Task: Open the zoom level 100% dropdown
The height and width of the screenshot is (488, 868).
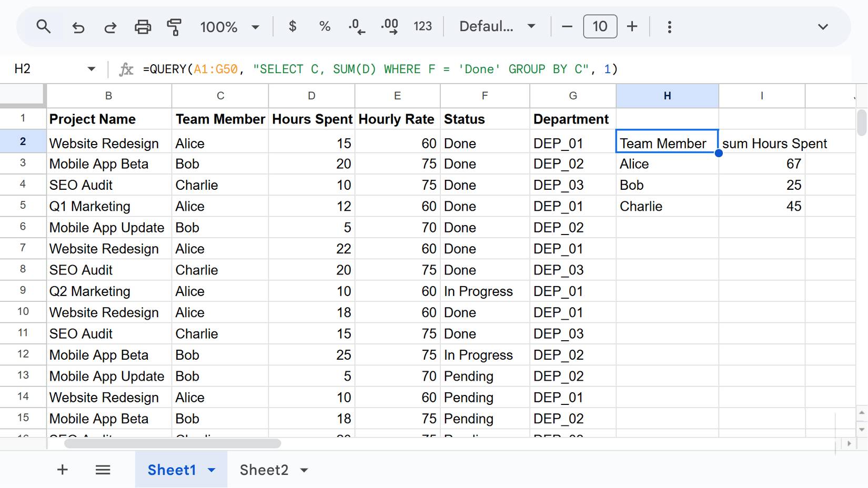Action: pos(230,26)
